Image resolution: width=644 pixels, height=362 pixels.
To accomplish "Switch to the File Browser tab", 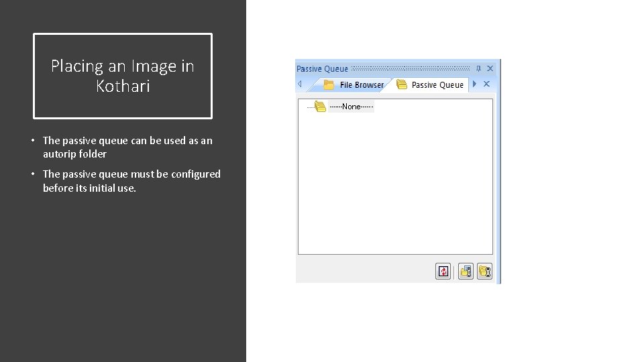I will point(354,85).
